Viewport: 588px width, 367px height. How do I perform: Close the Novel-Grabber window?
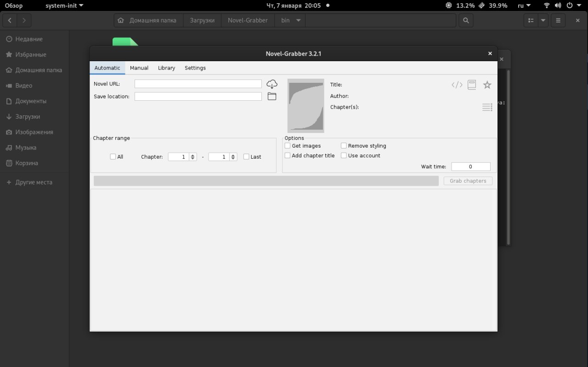point(490,53)
